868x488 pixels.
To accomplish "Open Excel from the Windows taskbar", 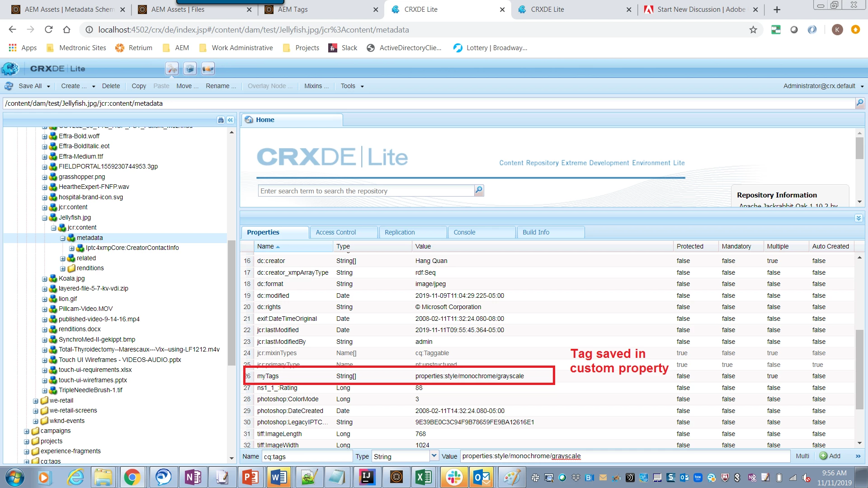I will (424, 477).
